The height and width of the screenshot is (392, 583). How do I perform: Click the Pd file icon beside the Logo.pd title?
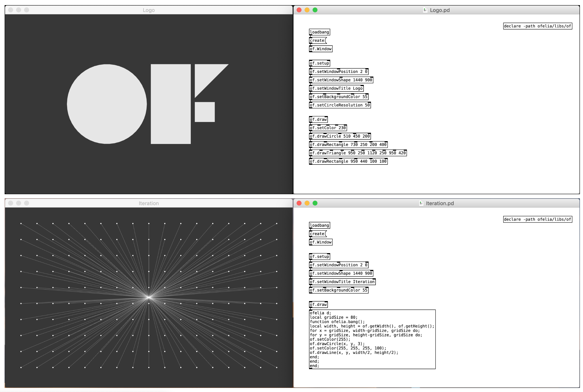coord(425,10)
